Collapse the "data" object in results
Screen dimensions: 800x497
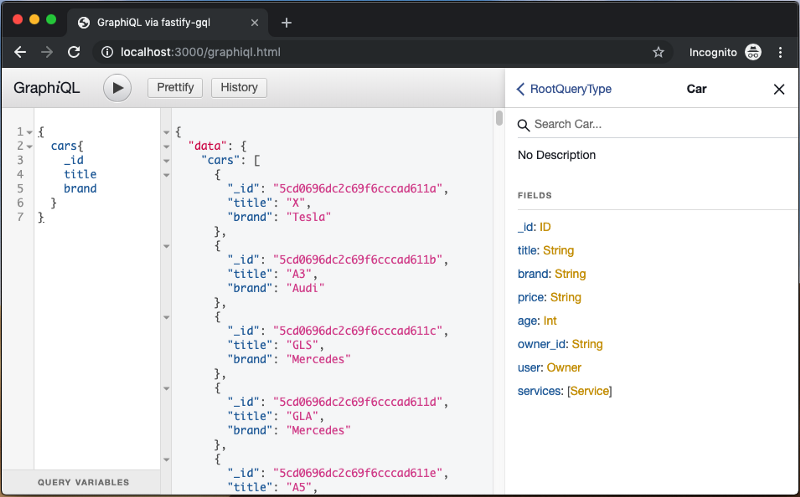pyautogui.click(x=167, y=146)
